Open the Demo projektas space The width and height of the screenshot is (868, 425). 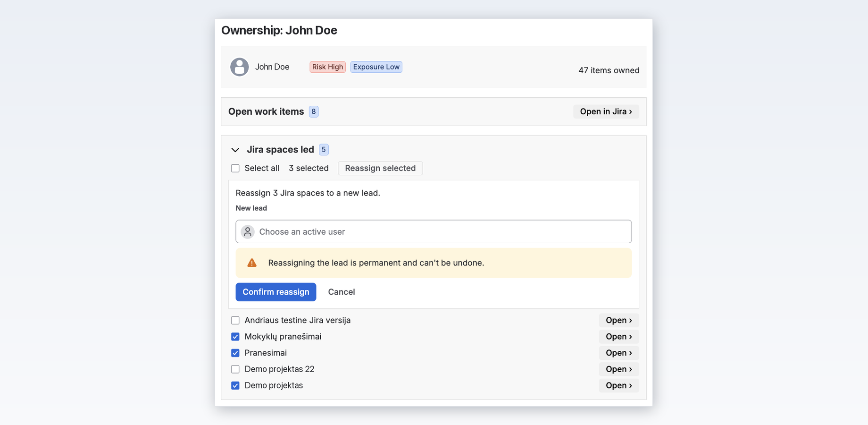pyautogui.click(x=619, y=385)
